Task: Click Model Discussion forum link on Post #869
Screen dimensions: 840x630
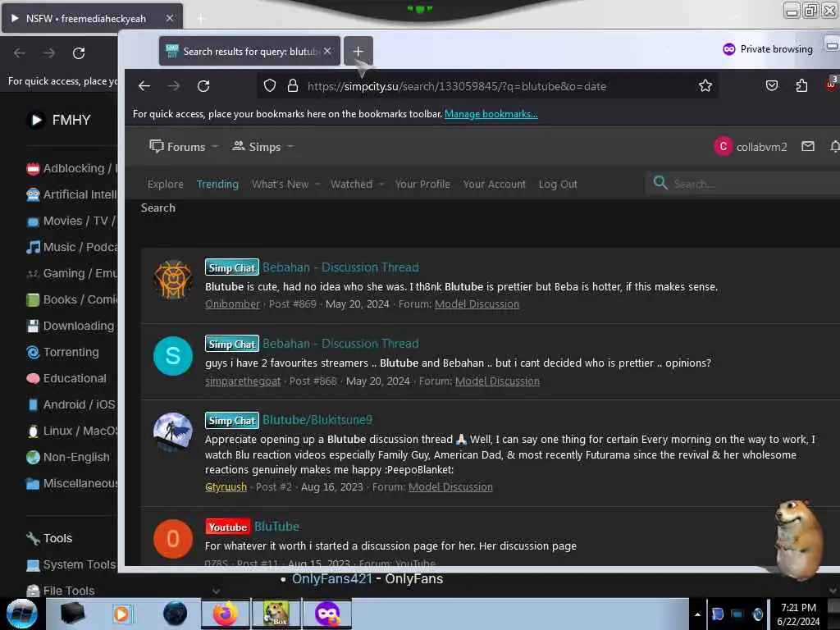Action: [x=477, y=304]
